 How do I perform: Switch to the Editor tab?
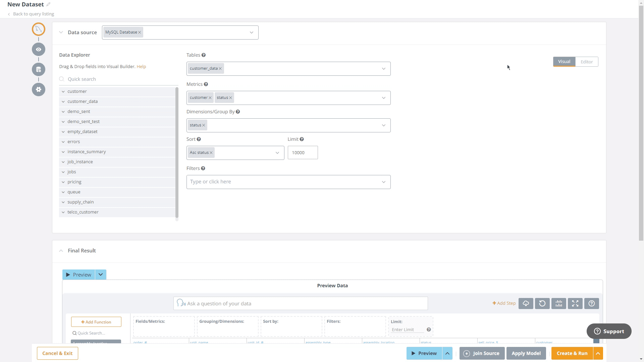point(587,61)
